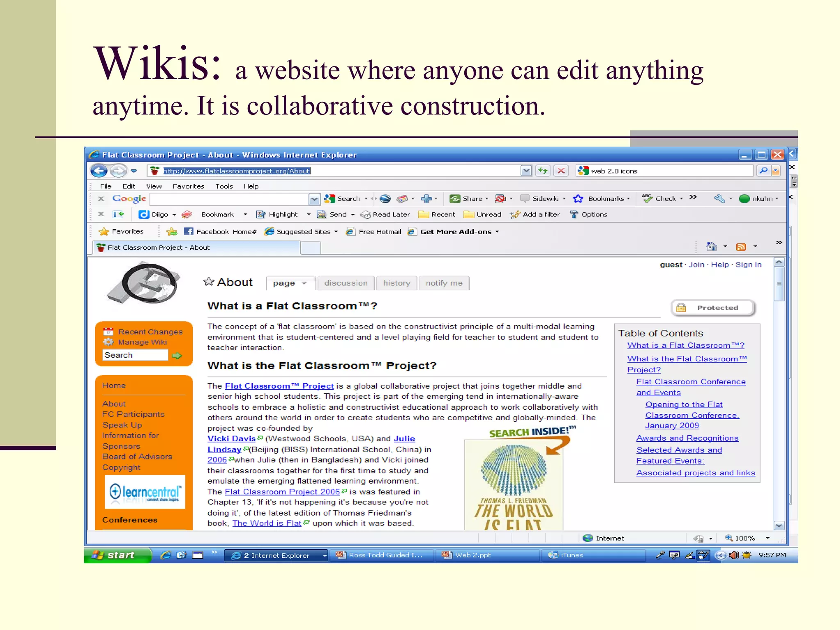Switch to the discussion tab
840x630 pixels.
(346, 283)
